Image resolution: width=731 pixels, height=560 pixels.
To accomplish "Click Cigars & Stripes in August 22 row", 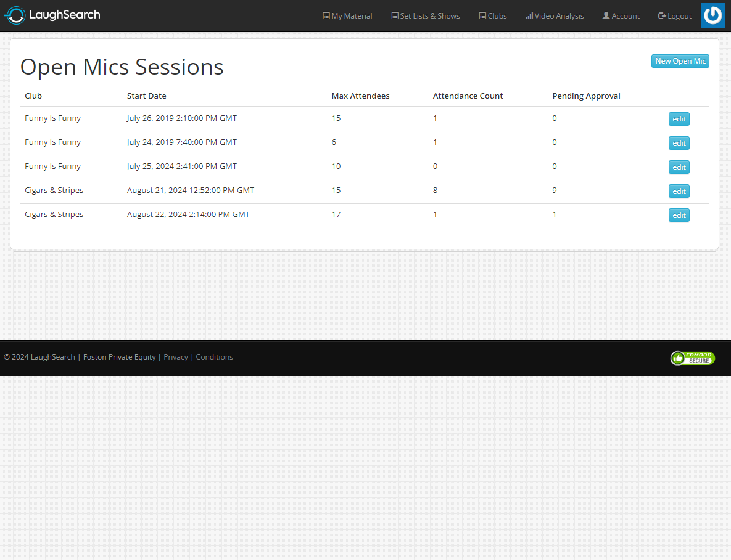I will click(x=54, y=215).
